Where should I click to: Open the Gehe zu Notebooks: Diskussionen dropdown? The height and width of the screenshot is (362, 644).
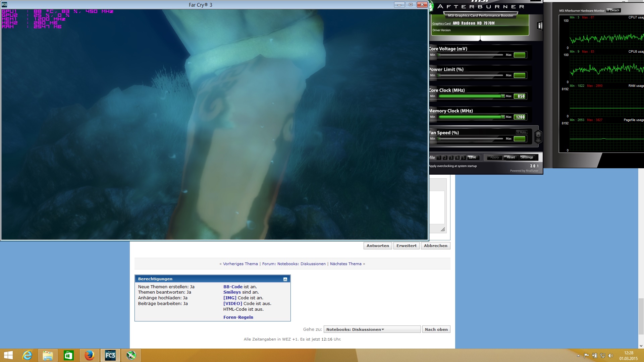click(x=372, y=329)
